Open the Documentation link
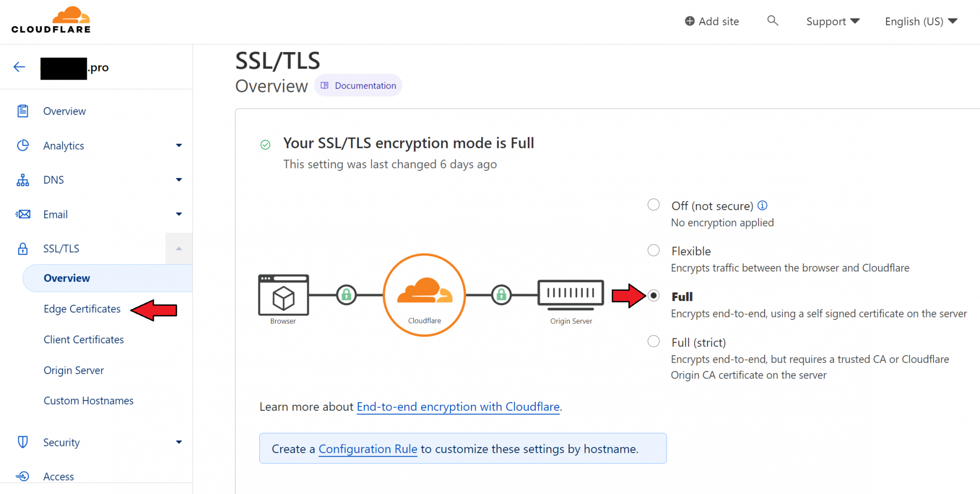The image size is (980, 494). tap(358, 85)
